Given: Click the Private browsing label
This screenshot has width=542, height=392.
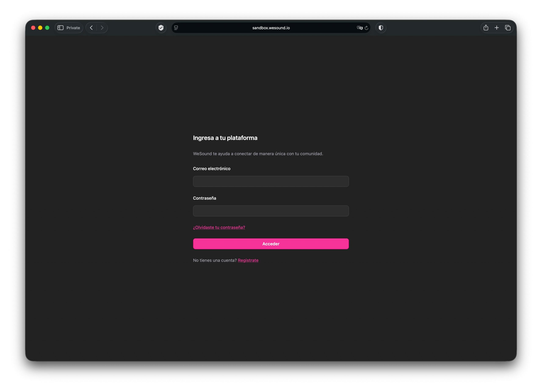Looking at the screenshot, I should 73,28.
